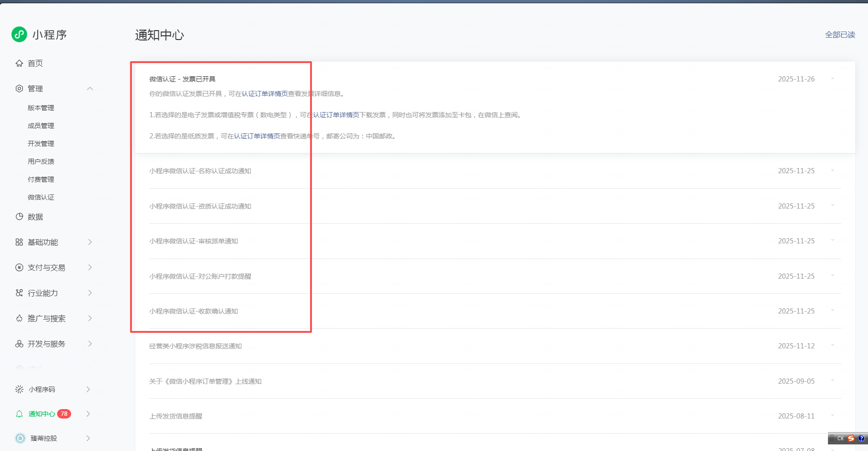Mark all as read with 全部已读
The image size is (868, 451).
click(840, 35)
